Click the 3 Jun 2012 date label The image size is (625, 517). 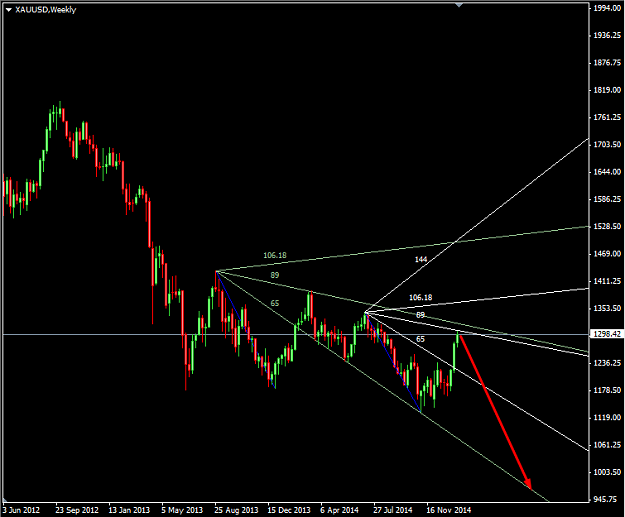tap(21, 510)
